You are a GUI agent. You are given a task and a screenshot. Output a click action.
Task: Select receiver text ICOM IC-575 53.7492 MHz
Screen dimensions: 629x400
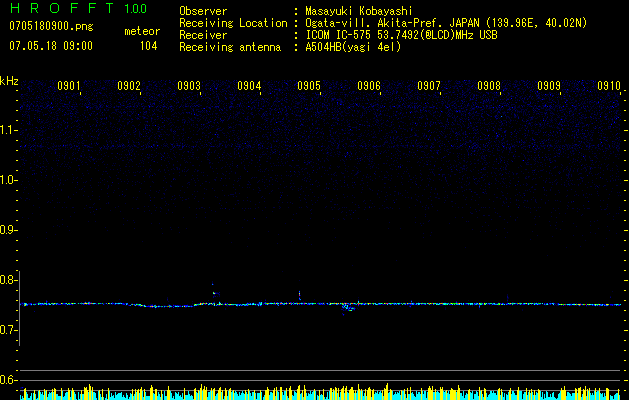(x=401, y=35)
